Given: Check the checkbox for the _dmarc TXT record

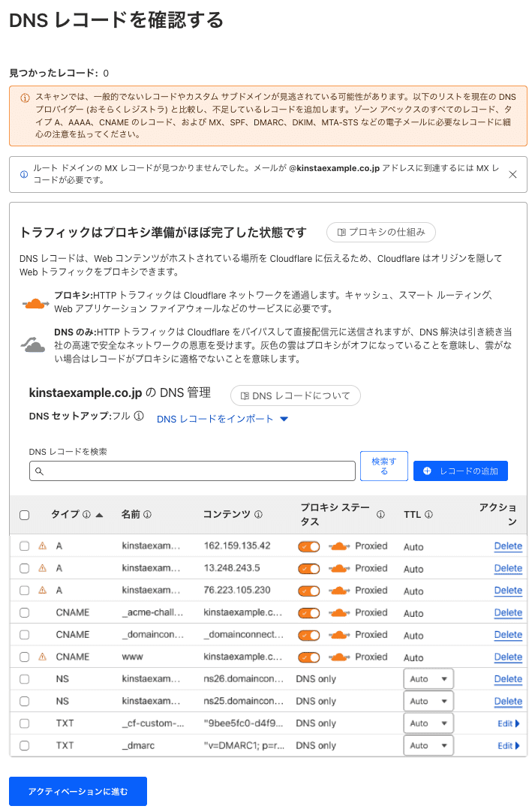Looking at the screenshot, I should (x=24, y=745).
